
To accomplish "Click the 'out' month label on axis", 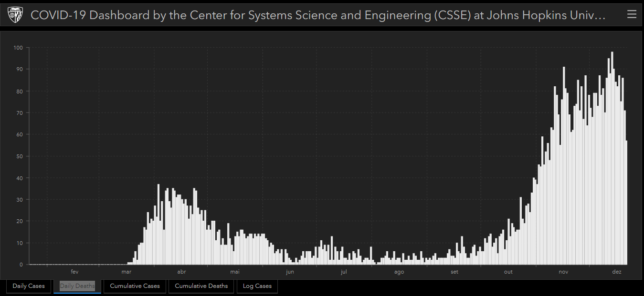I will pos(508,272).
